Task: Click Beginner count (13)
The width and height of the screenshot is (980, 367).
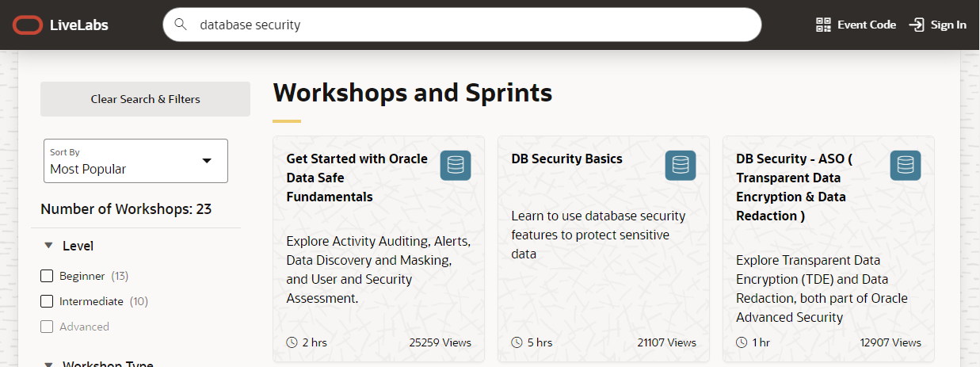Action: [120, 276]
